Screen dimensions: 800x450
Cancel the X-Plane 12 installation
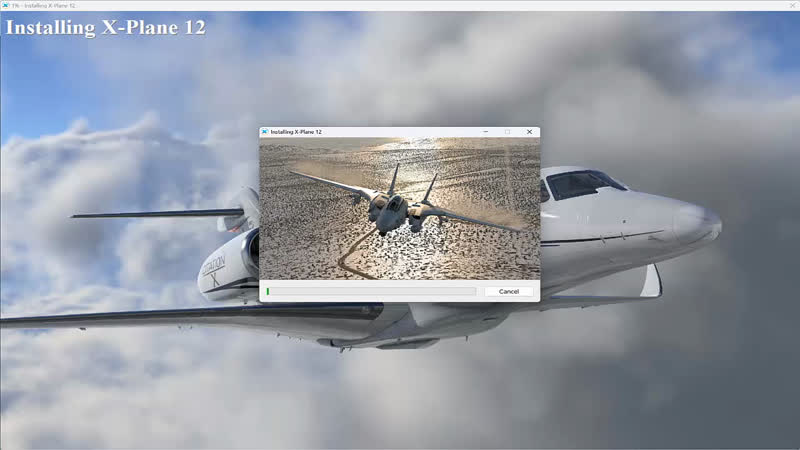tap(509, 291)
